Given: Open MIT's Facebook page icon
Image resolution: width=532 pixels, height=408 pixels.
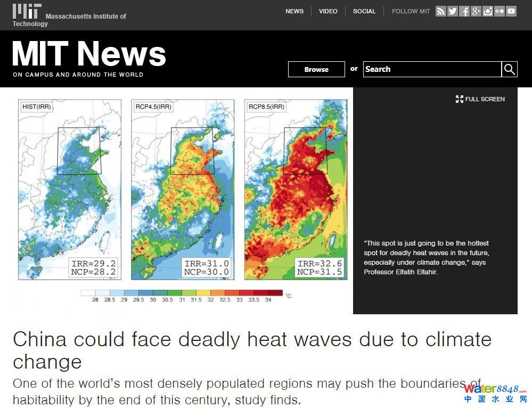Looking at the screenshot, I should pos(464,11).
